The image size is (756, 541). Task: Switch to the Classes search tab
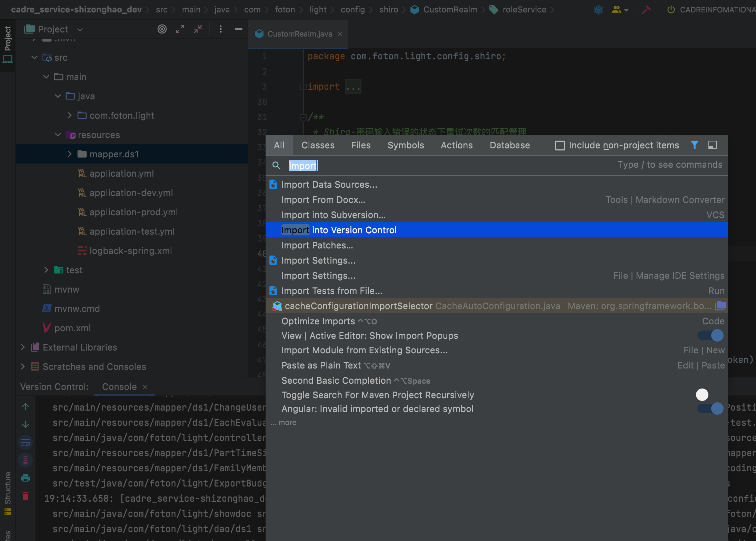318,145
